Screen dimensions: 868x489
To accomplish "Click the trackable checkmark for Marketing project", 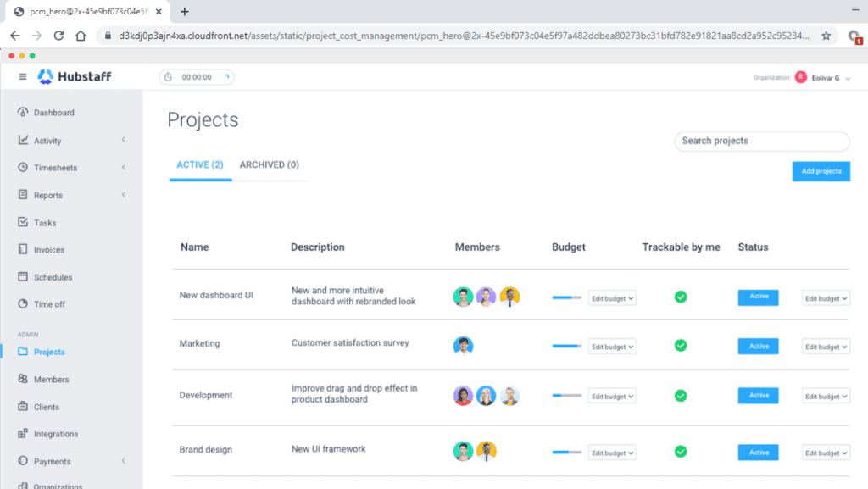I will point(680,346).
